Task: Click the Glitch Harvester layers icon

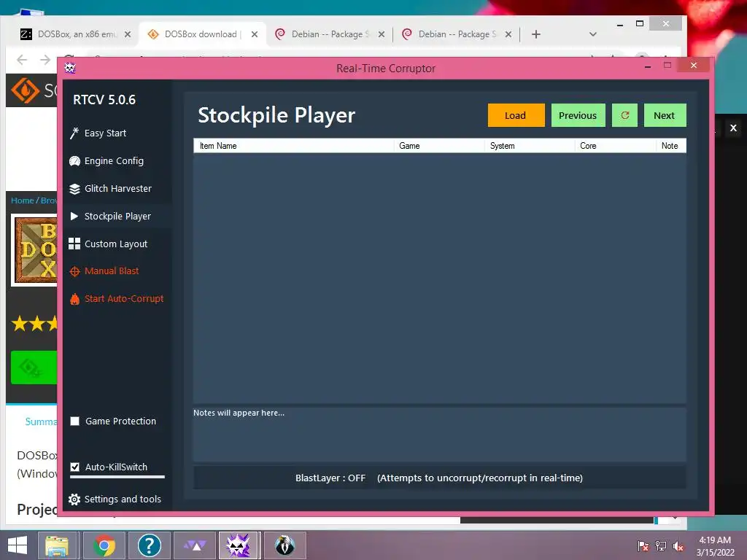Action: 74,189
